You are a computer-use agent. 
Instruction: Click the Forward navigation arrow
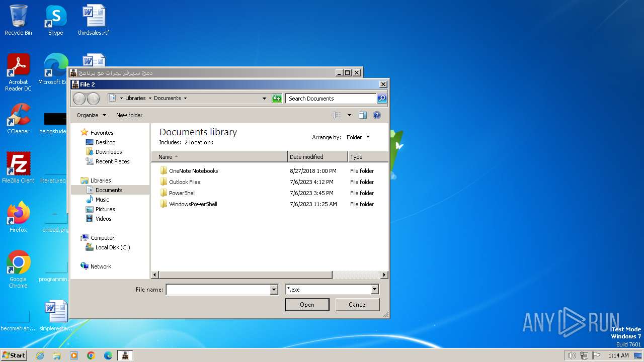93,99
